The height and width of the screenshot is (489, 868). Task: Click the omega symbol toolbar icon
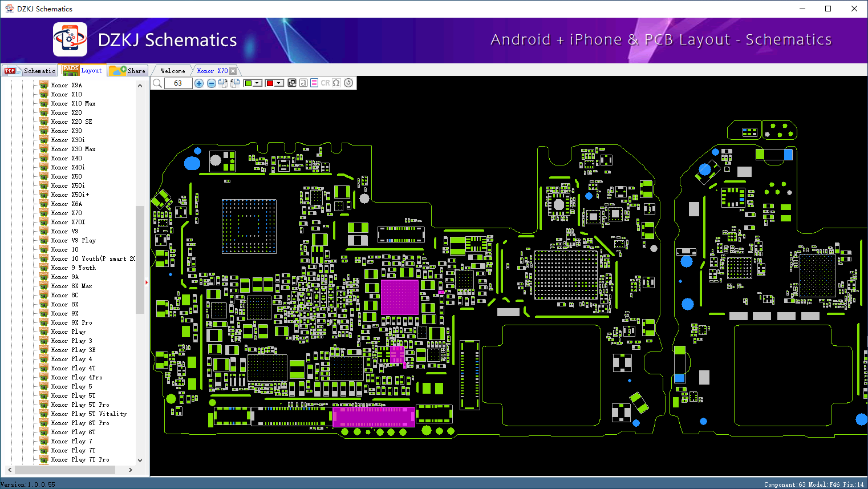pyautogui.click(x=336, y=83)
